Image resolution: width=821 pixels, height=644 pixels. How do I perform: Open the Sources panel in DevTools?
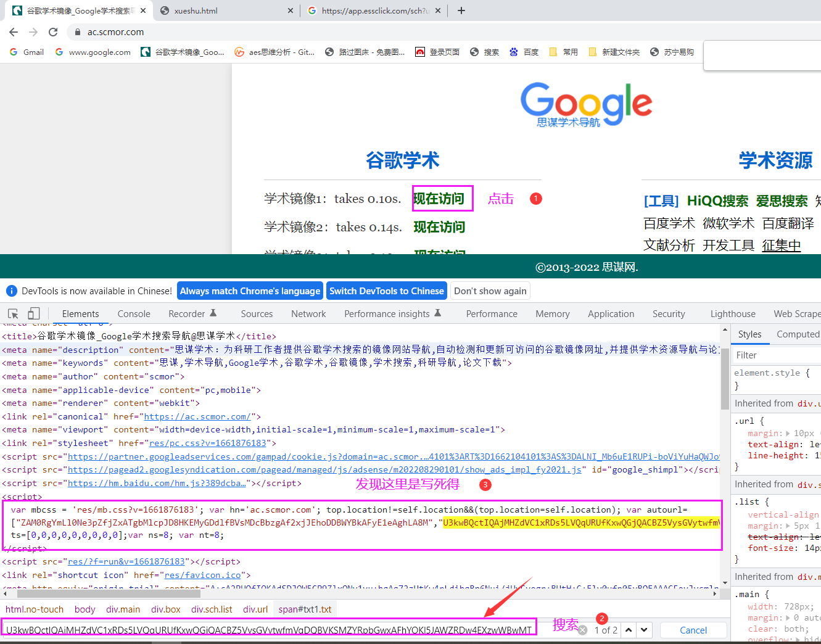[x=257, y=314]
